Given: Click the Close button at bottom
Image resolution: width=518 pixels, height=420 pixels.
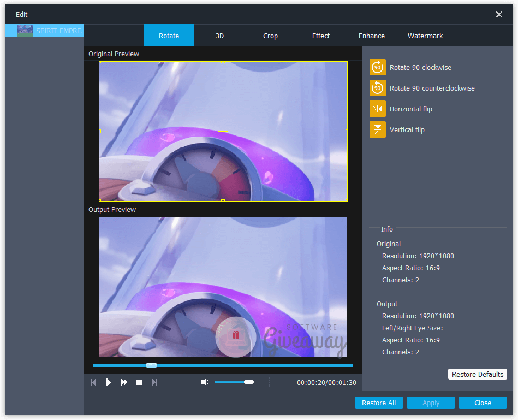Looking at the screenshot, I should point(483,403).
